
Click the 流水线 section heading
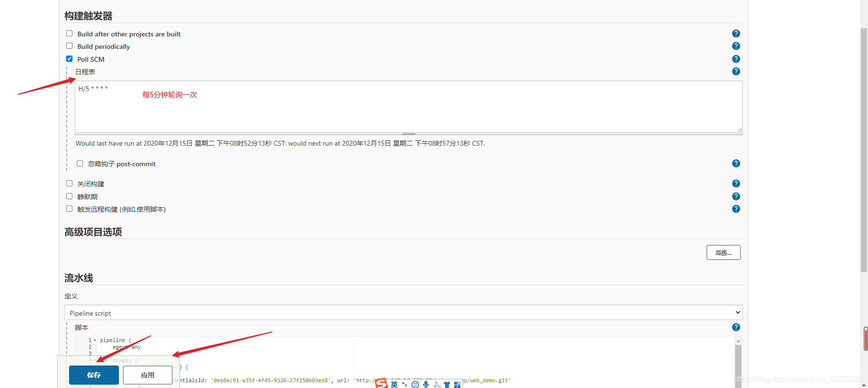point(79,278)
